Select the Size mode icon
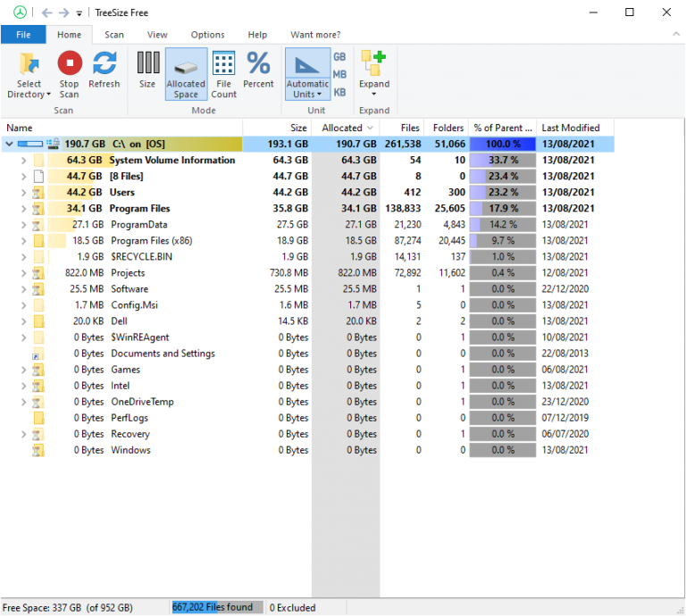The width and height of the screenshot is (686, 616). pos(147,63)
